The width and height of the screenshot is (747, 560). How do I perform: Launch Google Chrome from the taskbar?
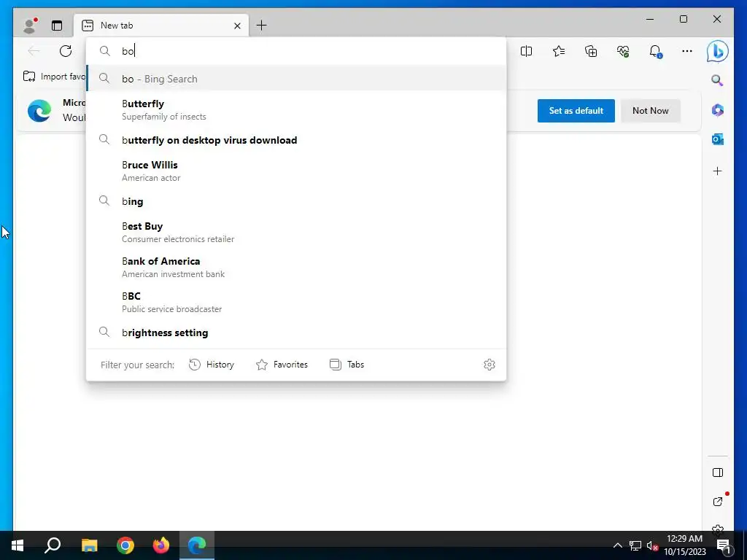coord(125,545)
